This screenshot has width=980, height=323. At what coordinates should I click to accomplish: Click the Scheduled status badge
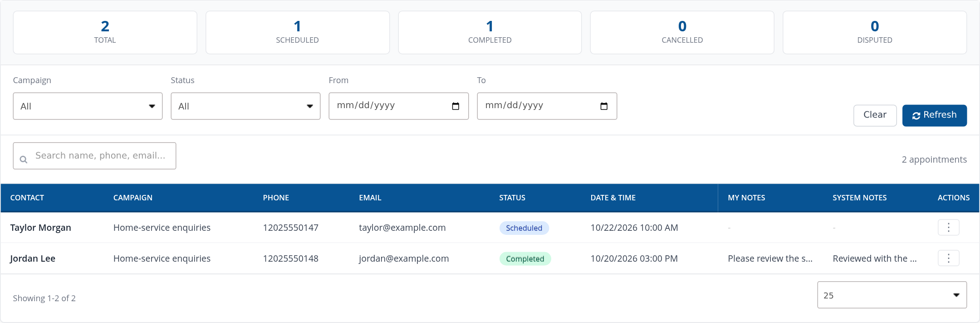524,228
